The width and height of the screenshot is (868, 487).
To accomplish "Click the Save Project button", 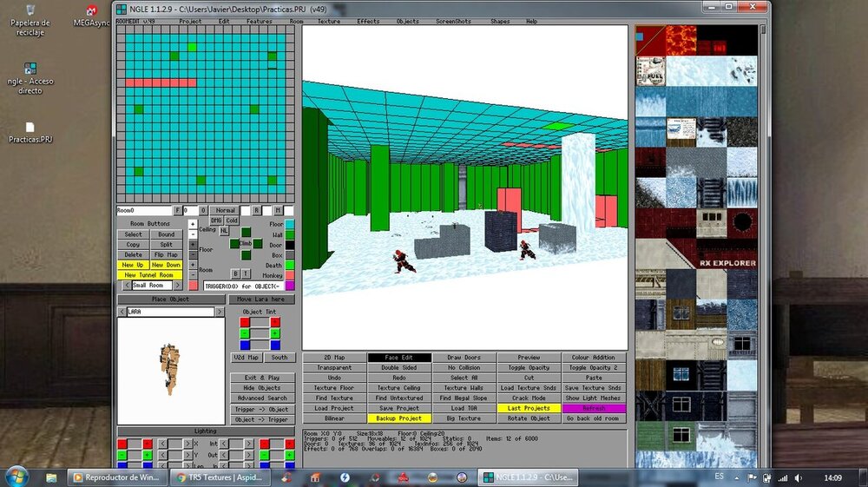I will click(399, 408).
